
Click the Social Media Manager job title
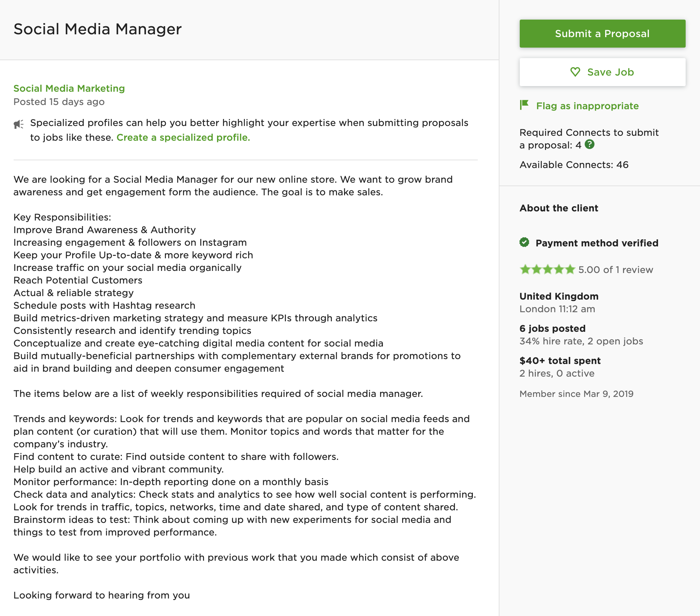point(98,29)
